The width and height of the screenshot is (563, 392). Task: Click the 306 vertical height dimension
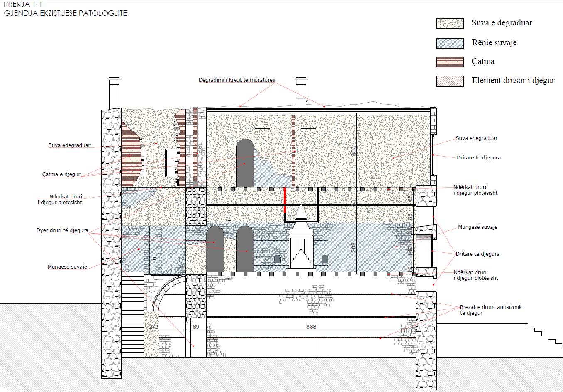click(353, 151)
